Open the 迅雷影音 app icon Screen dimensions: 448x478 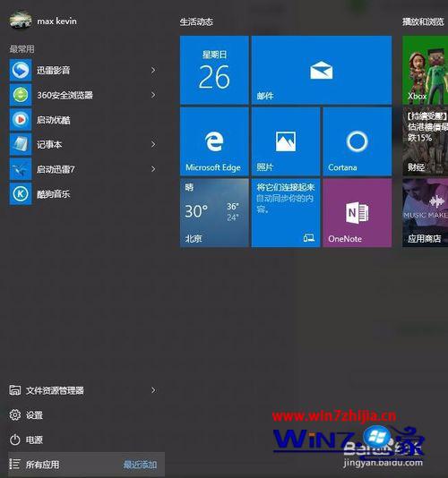coord(21,70)
